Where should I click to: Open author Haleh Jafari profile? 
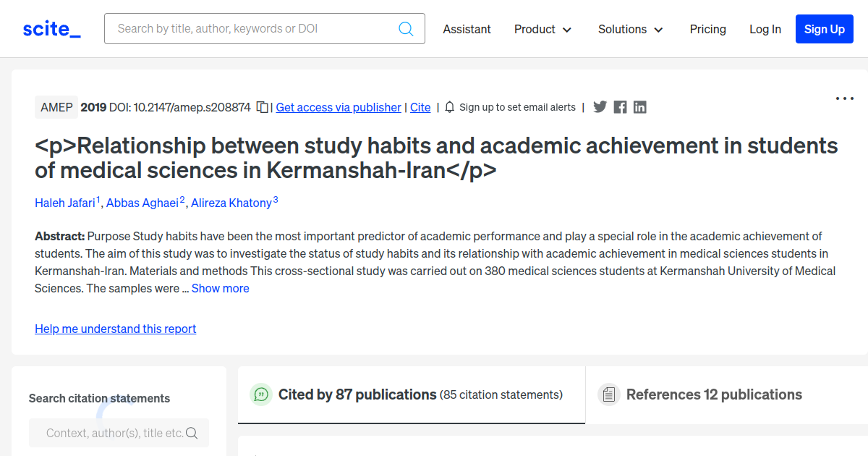65,203
